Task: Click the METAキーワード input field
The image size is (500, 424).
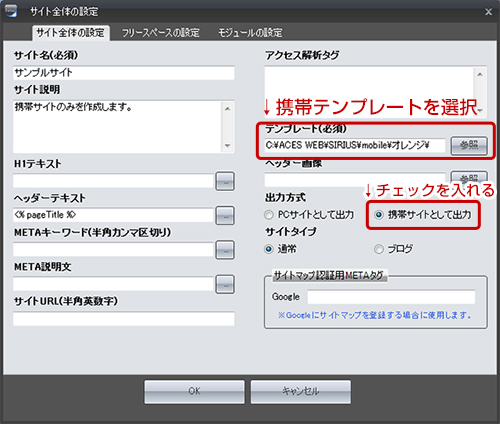Action: [x=113, y=250]
